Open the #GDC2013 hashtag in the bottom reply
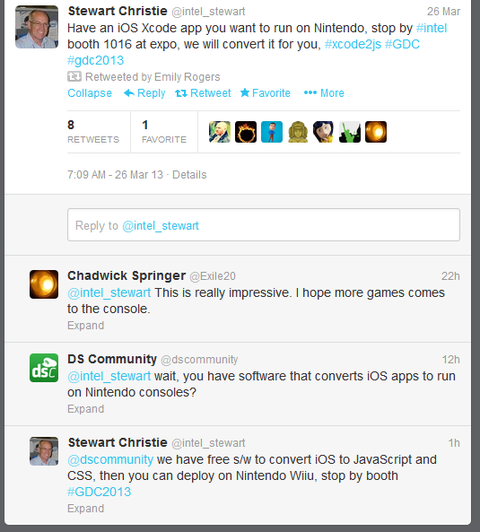This screenshot has width=480, height=532. [x=99, y=492]
